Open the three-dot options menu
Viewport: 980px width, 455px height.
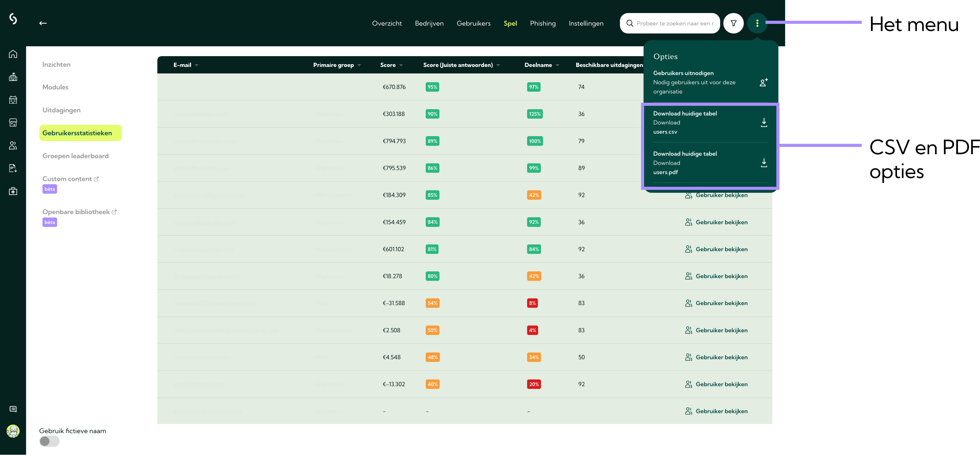click(x=757, y=23)
